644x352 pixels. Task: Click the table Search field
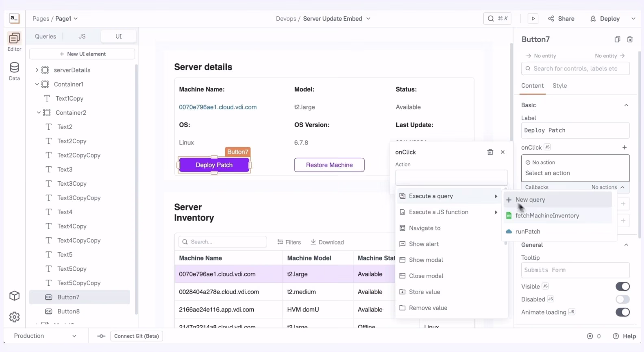[x=222, y=242]
